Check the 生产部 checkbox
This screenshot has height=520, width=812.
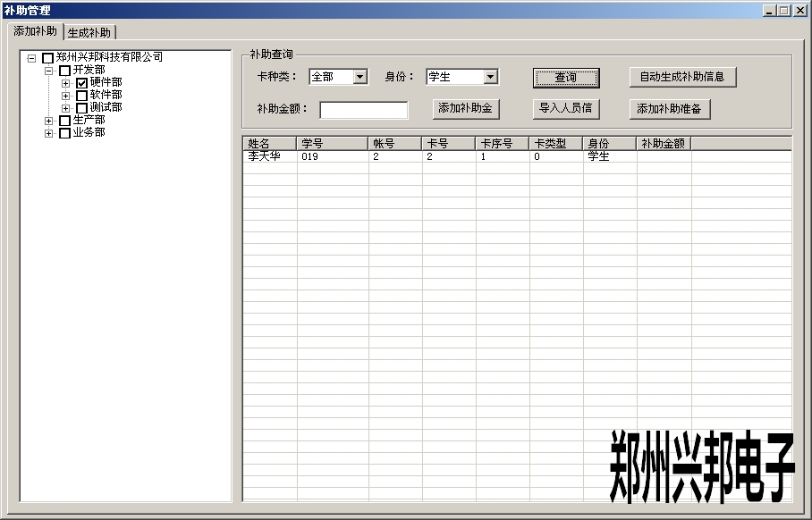63,120
